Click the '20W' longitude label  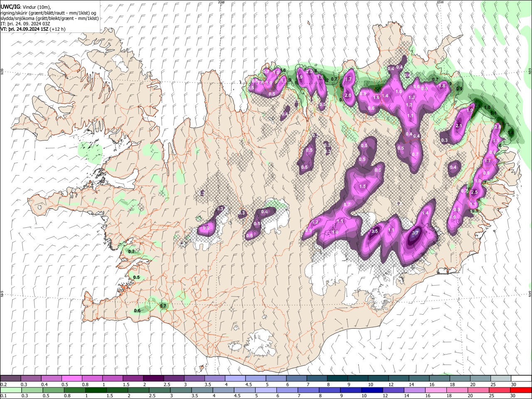221,2
